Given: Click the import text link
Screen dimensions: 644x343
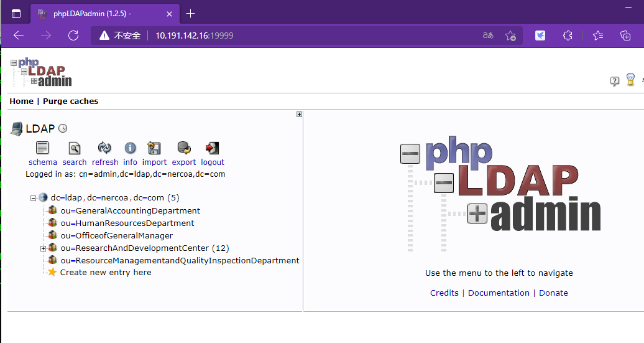Looking at the screenshot, I should click(154, 162).
